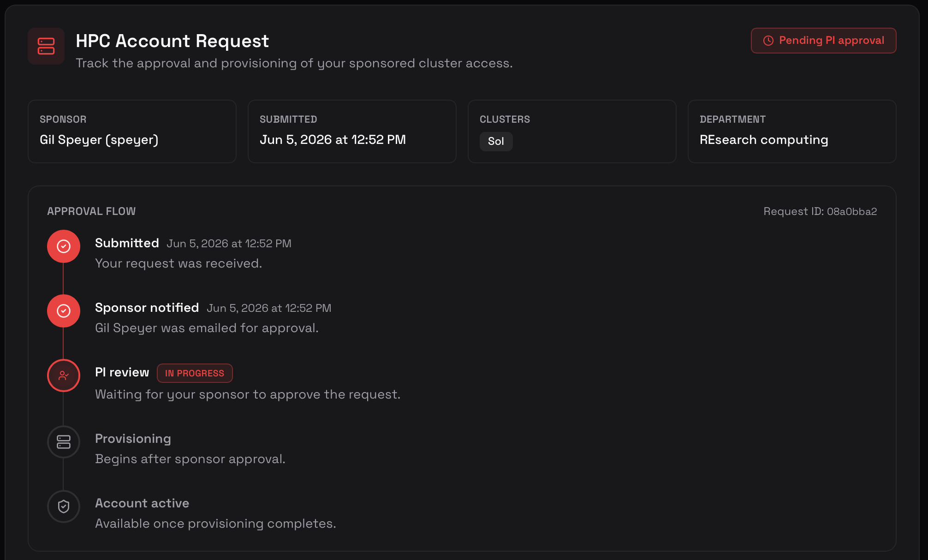The width and height of the screenshot is (928, 560).
Task: Click the Account active shield icon
Action: [x=64, y=506]
